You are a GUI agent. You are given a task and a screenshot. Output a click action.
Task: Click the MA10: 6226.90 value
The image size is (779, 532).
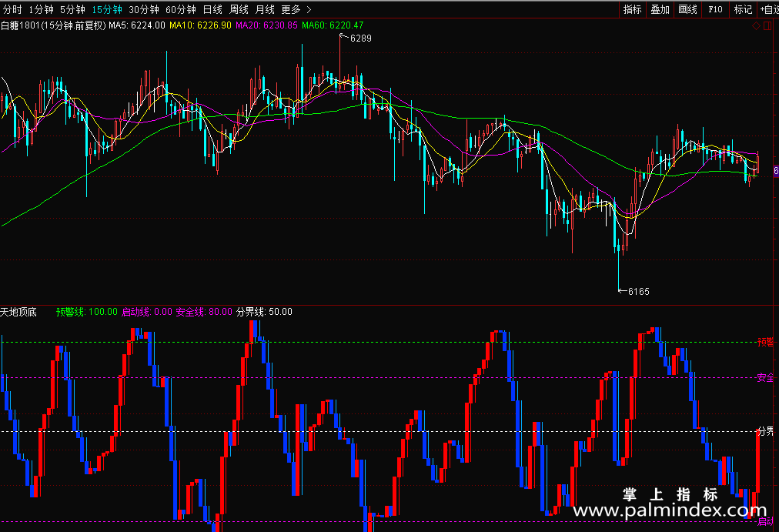(201, 25)
